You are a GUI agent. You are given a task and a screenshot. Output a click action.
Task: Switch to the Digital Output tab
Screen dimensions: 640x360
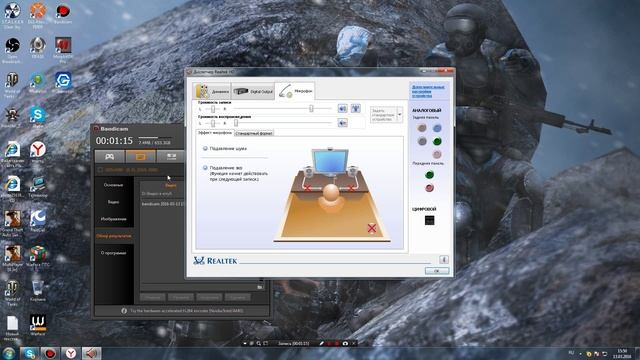[253, 91]
